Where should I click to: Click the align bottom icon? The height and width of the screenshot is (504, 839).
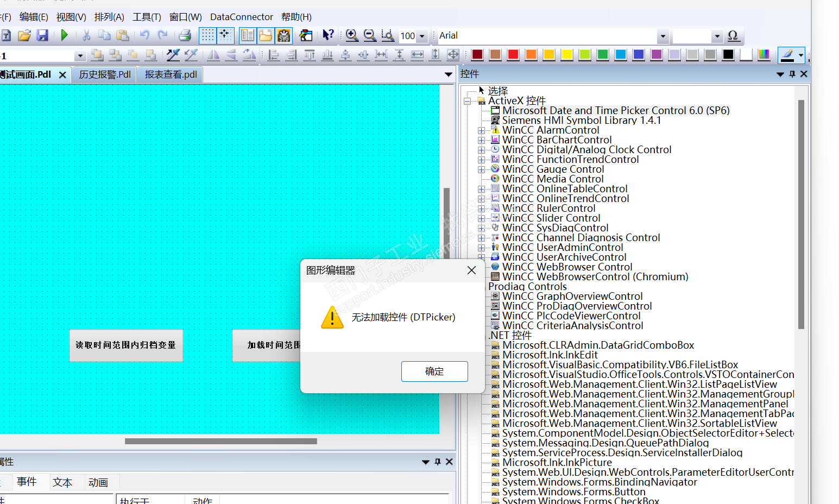point(327,55)
